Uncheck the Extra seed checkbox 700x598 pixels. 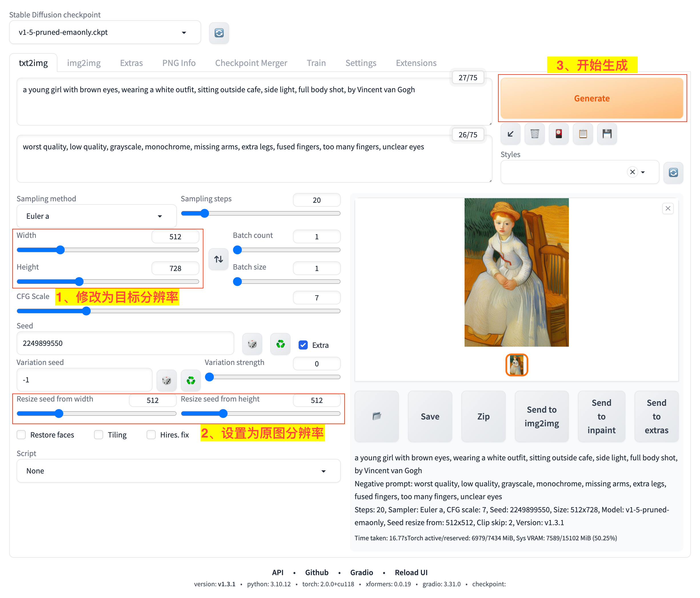click(303, 345)
